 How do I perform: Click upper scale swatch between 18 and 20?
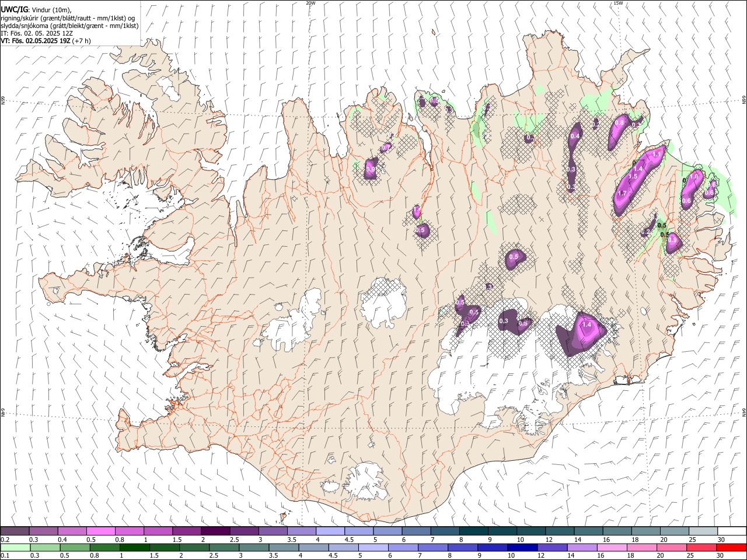(x=645, y=531)
